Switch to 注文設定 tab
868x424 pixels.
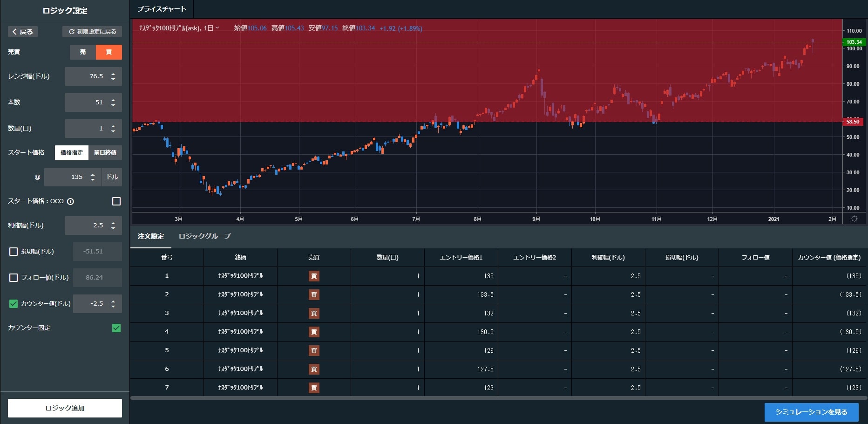tap(151, 236)
